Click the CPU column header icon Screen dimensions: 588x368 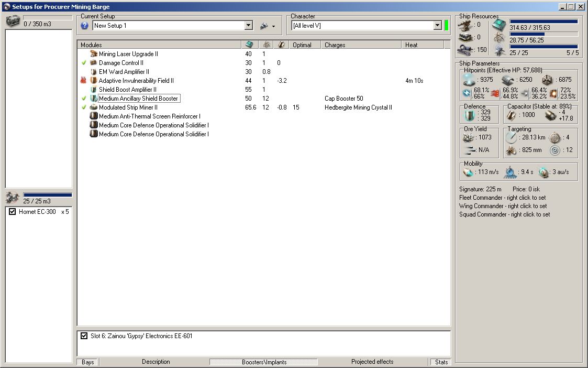pos(249,45)
